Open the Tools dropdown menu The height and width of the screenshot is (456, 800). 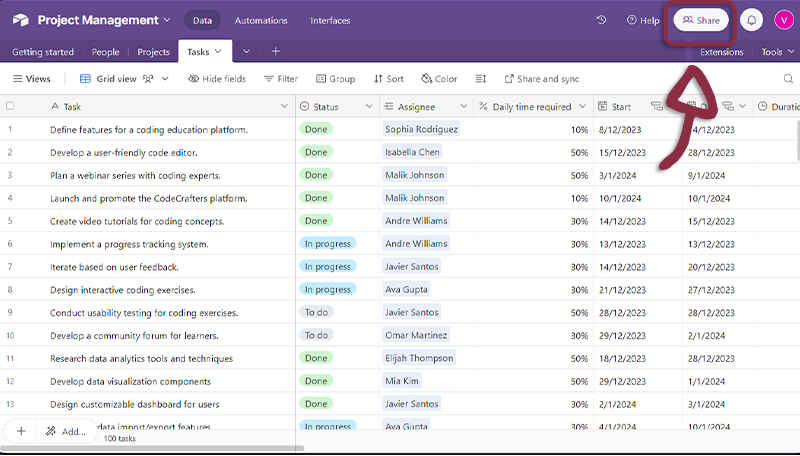(777, 52)
